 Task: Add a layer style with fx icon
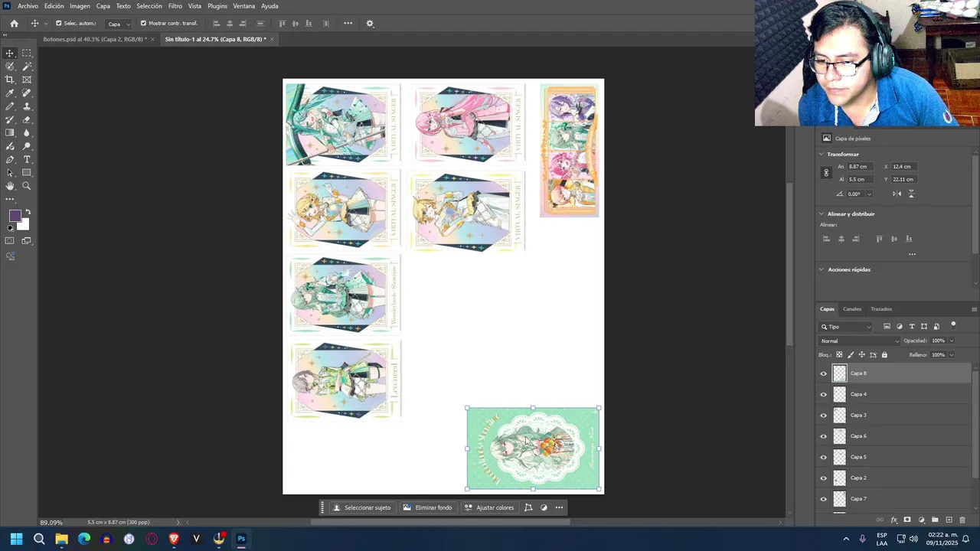tap(893, 520)
